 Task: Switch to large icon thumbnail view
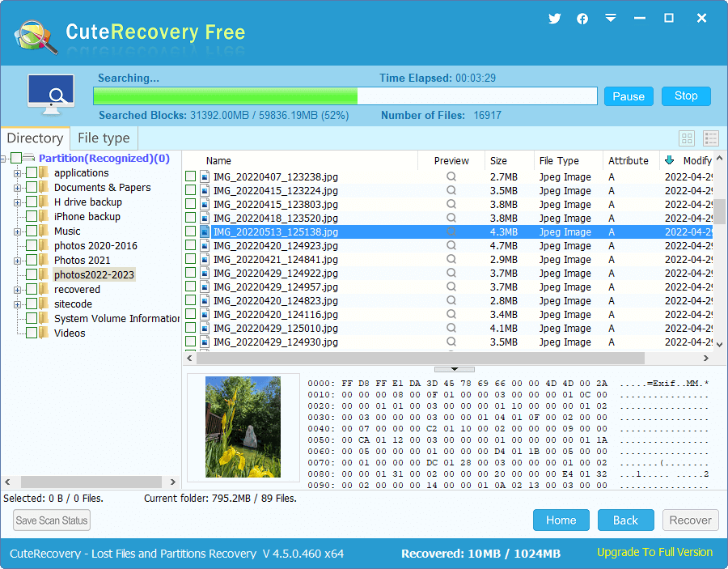pos(687,138)
